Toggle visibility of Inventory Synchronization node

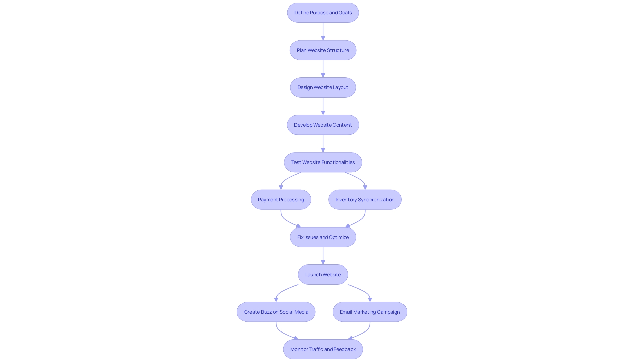[365, 199]
